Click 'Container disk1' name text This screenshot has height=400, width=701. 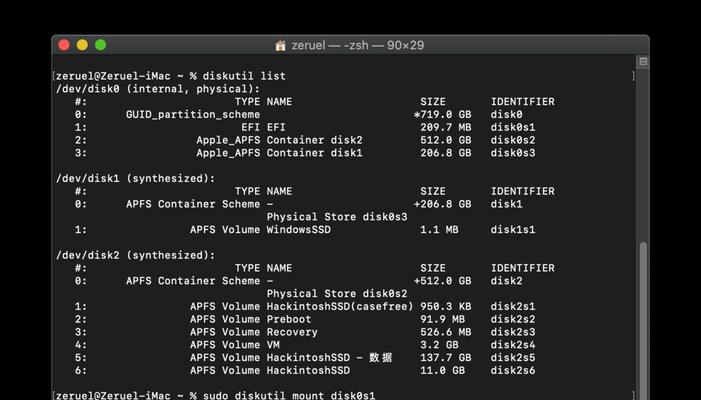coord(315,153)
